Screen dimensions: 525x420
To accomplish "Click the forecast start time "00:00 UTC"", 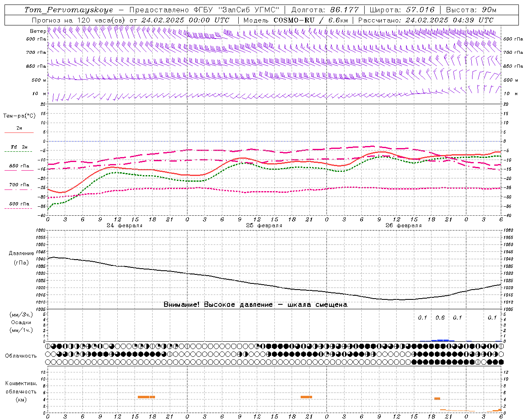I will 209,20.
